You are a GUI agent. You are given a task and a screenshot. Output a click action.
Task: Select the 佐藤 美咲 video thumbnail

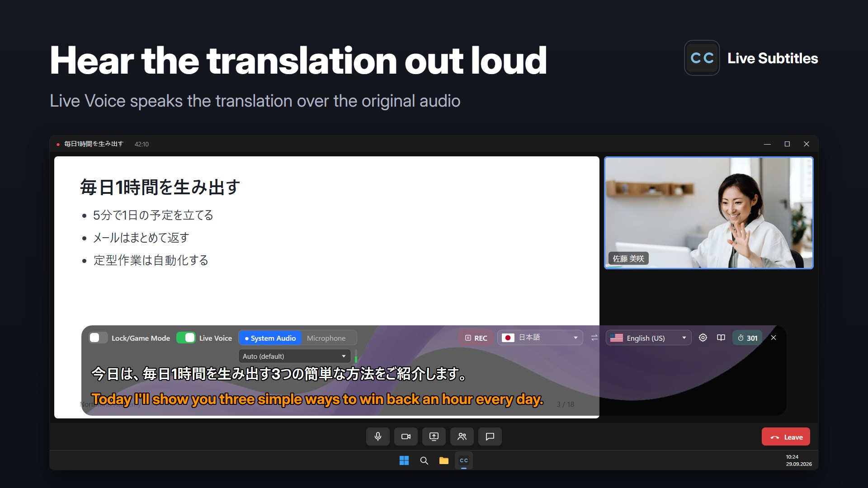pos(708,213)
